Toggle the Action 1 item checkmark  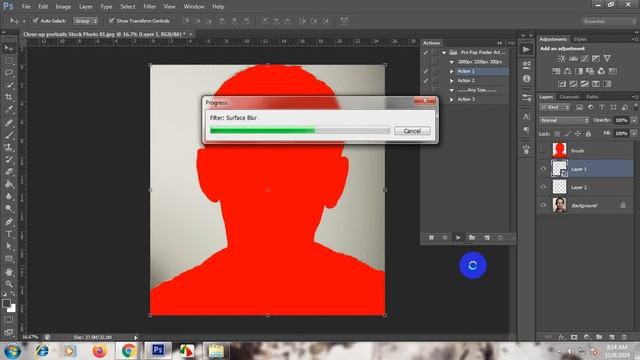tap(426, 71)
